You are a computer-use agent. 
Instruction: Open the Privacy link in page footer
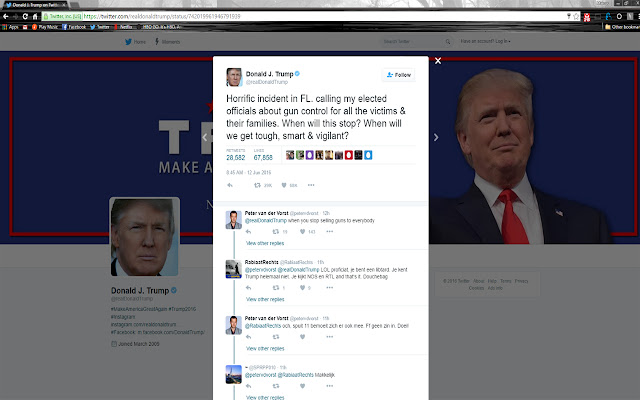[521, 281]
